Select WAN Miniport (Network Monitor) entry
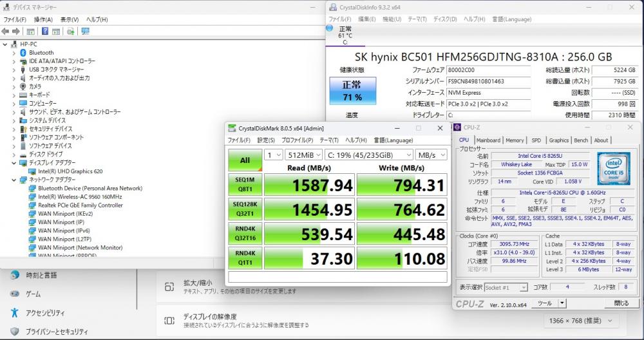This screenshot has height=340, width=644. coord(80,248)
